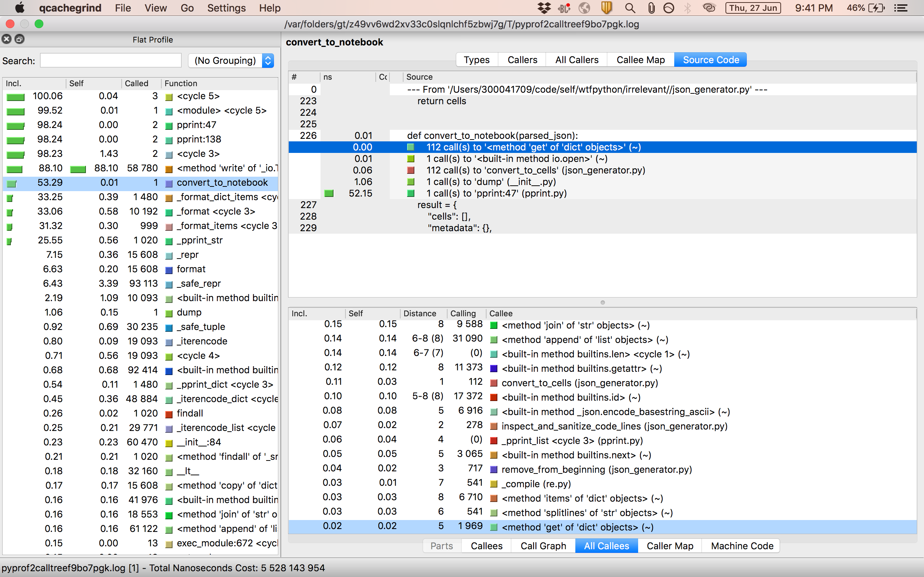
Task: Open the No Grouping dropdown
Action: coord(231,61)
